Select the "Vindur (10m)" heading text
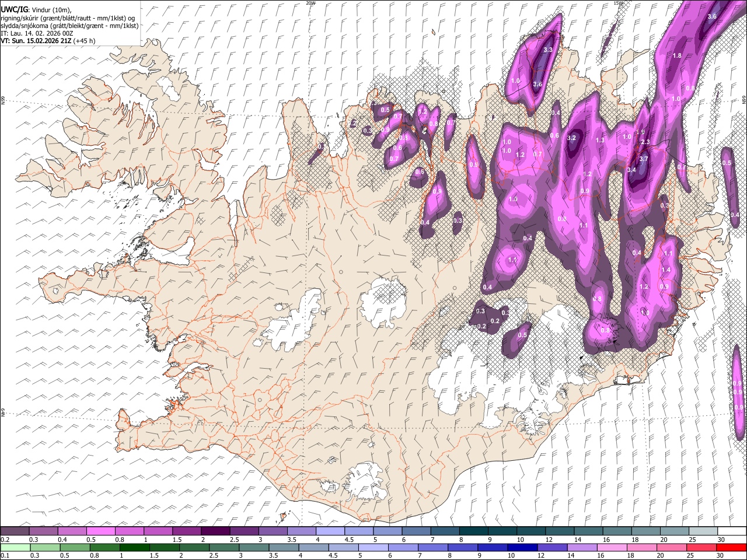 [50, 10]
